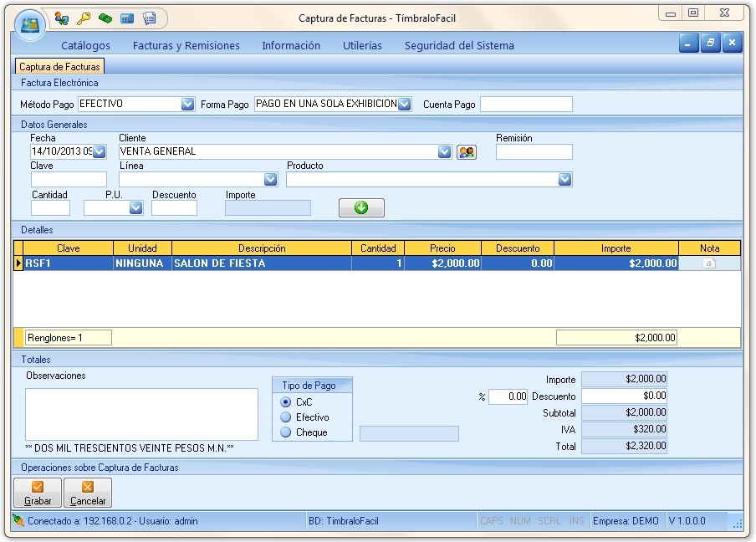This screenshot has height=542, width=756.
Task: Click the documents list quick access icon
Action: point(150,18)
